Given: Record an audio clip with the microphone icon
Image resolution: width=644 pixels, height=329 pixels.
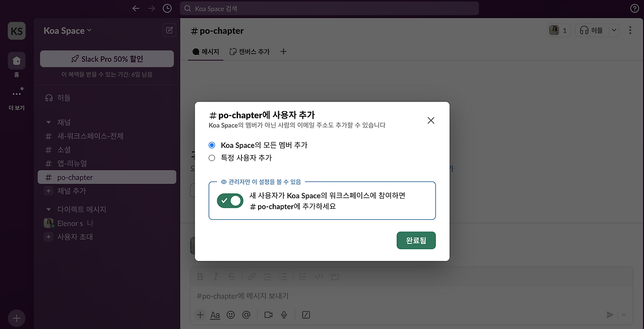Looking at the screenshot, I should point(284,314).
